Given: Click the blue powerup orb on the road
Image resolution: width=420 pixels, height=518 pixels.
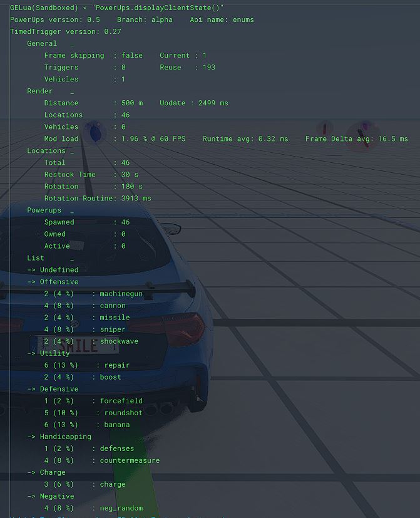Looking at the screenshot, I should click(95, 132).
